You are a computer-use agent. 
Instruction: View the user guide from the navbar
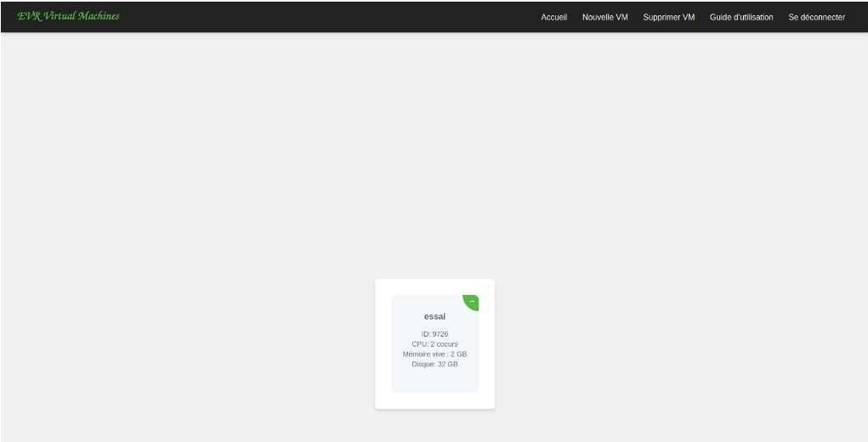pos(741,17)
